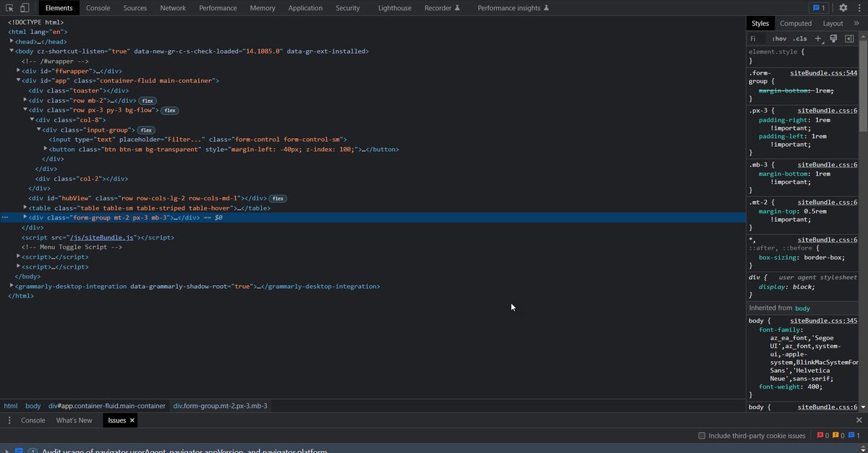Click the issues counter badge in top toolbar
The image size is (868, 453).
pos(819,8)
